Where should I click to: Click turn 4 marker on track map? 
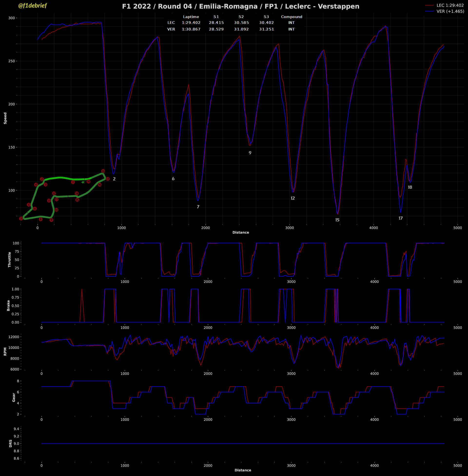coord(36,185)
